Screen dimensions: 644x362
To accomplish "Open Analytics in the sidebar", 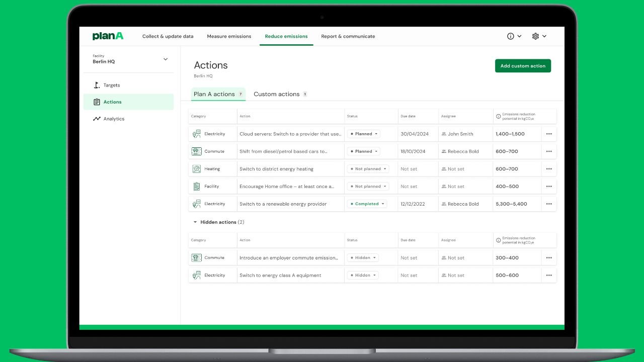I will tap(114, 119).
